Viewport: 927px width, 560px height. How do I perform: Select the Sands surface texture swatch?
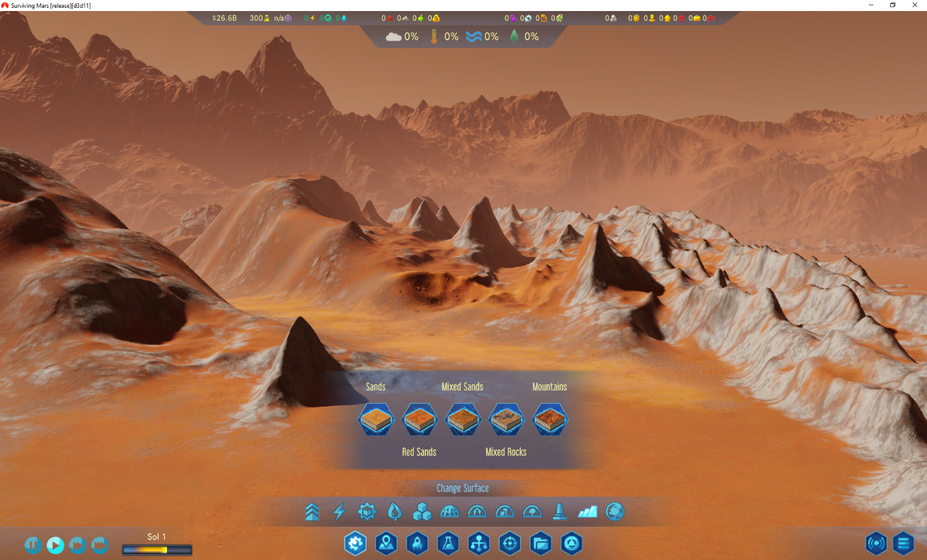tap(376, 419)
